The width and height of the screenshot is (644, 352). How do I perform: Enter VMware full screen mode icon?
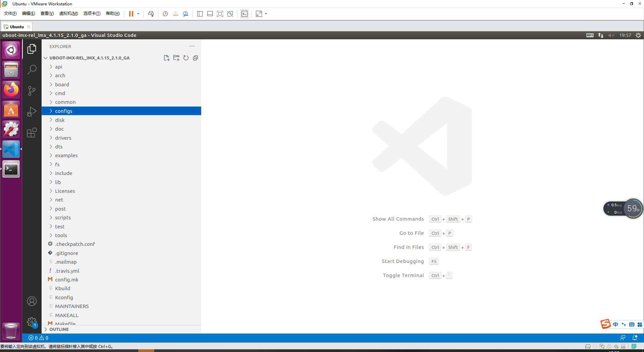click(x=220, y=14)
